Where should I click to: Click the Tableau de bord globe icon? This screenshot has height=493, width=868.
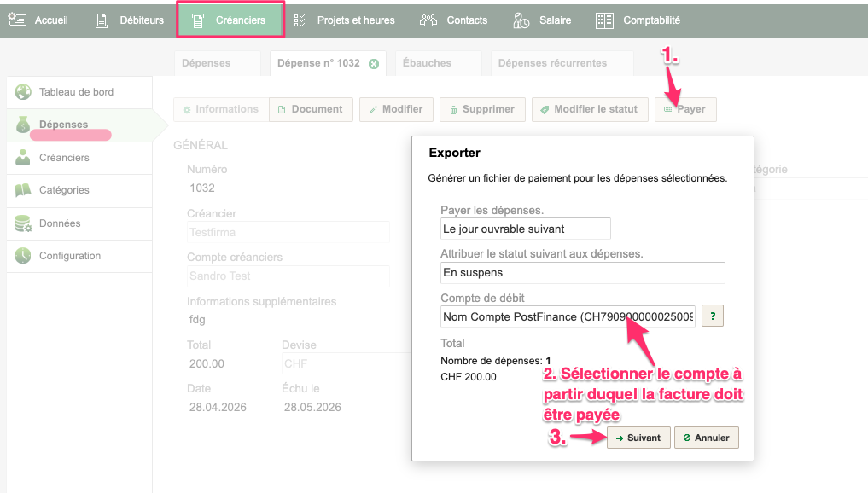coord(23,92)
